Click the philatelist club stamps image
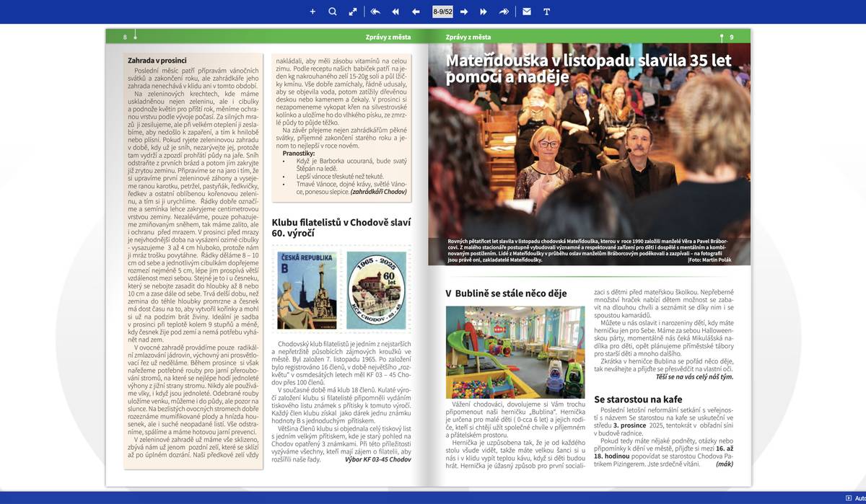Screen dimensions: 866x504 pyautogui.click(x=341, y=290)
